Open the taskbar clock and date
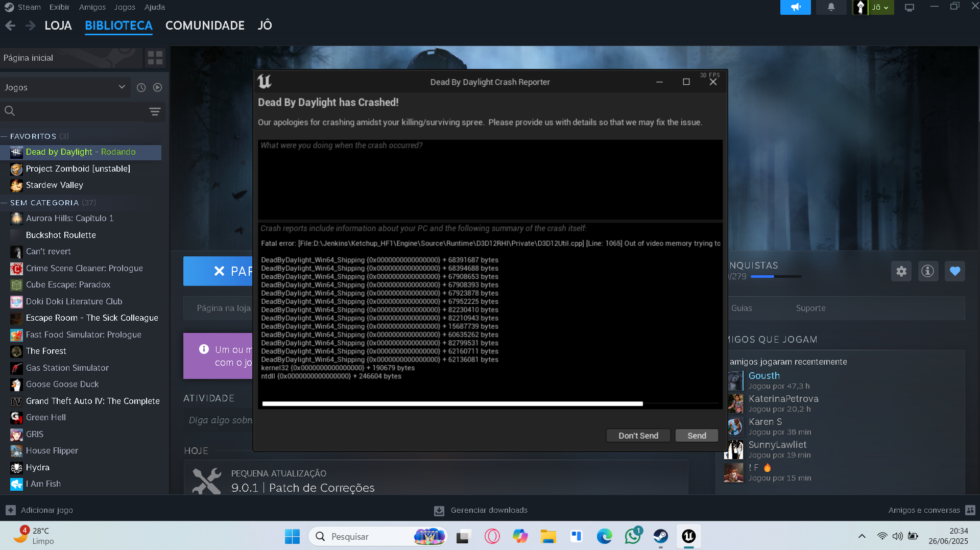Image resolution: width=980 pixels, height=550 pixels. [948, 536]
